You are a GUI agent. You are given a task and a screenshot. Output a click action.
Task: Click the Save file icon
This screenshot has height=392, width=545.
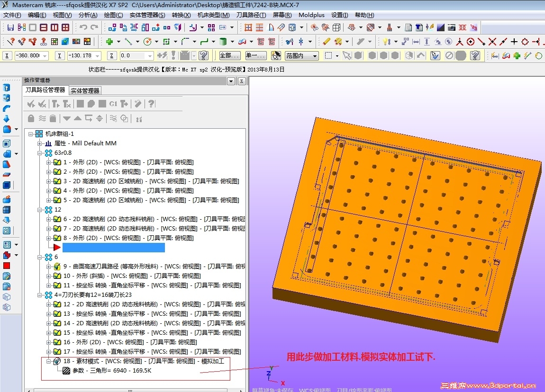pos(10,27)
